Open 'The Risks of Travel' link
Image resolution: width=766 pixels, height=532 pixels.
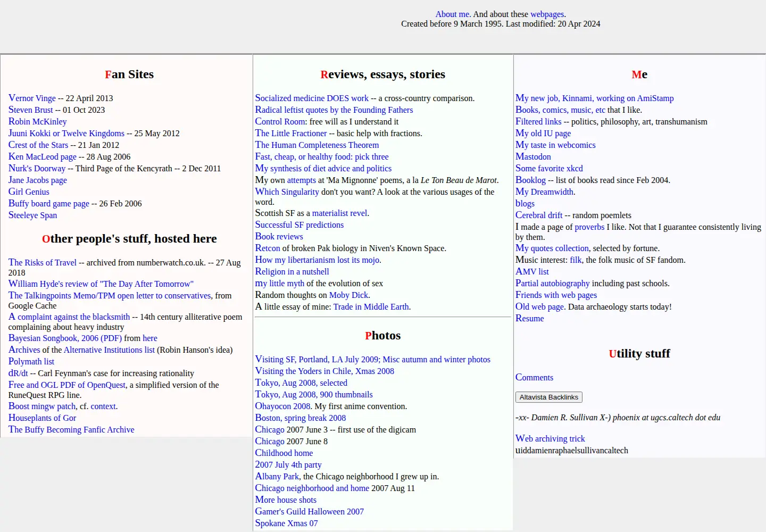click(x=43, y=262)
